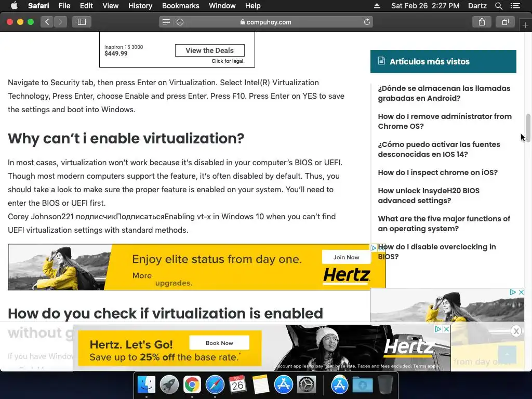Click the compuhoy.com address field

pos(265,22)
